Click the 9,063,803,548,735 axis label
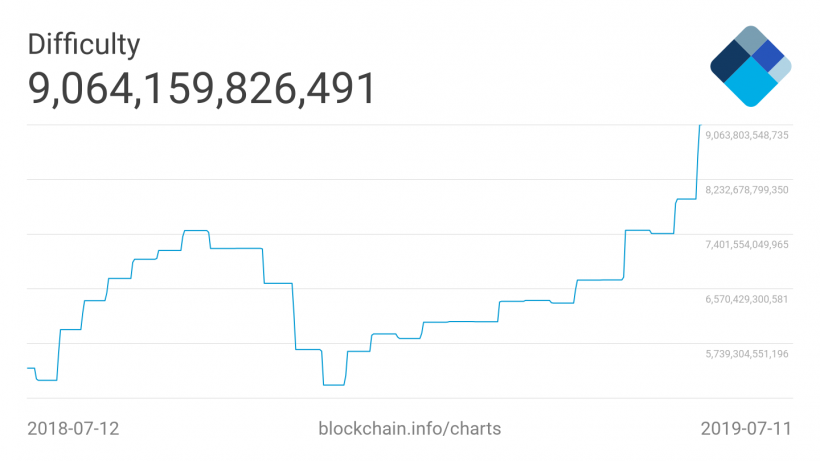Viewport: 820px width, 461px height. (748, 134)
